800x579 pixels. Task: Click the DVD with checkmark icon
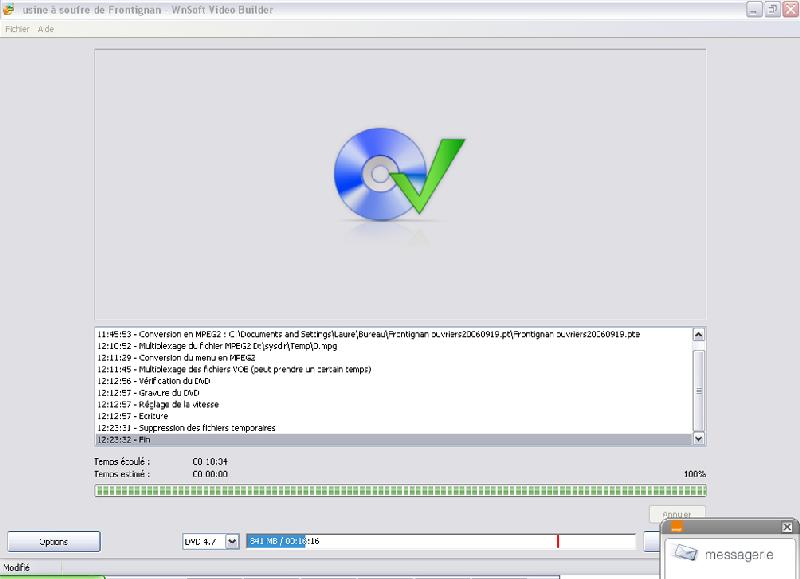399,175
